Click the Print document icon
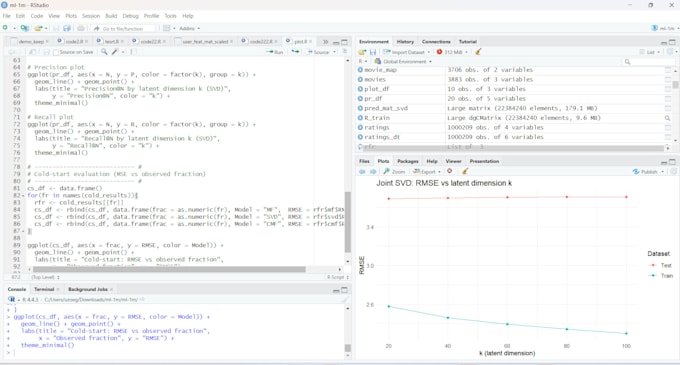This screenshot has width=680, height=365. tap(81, 28)
